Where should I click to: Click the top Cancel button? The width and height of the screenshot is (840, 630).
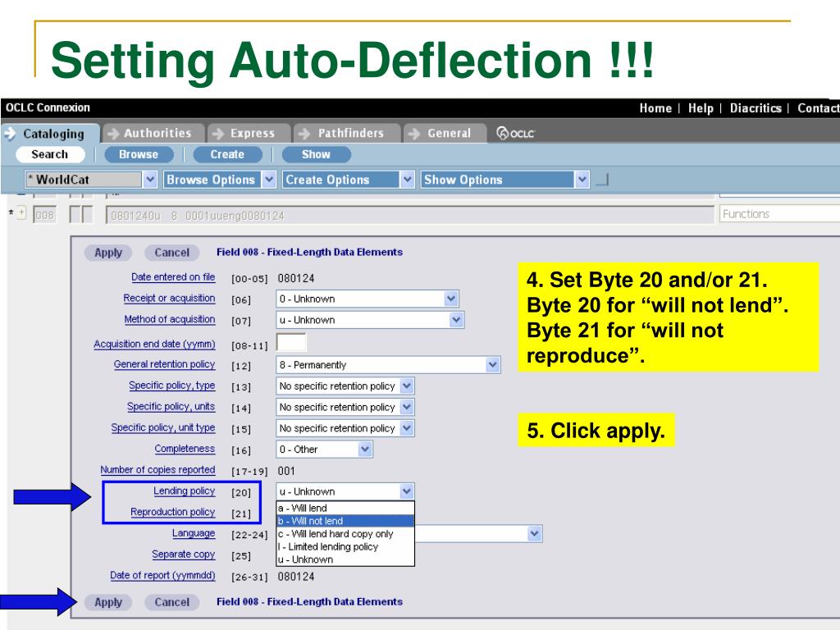tap(172, 253)
